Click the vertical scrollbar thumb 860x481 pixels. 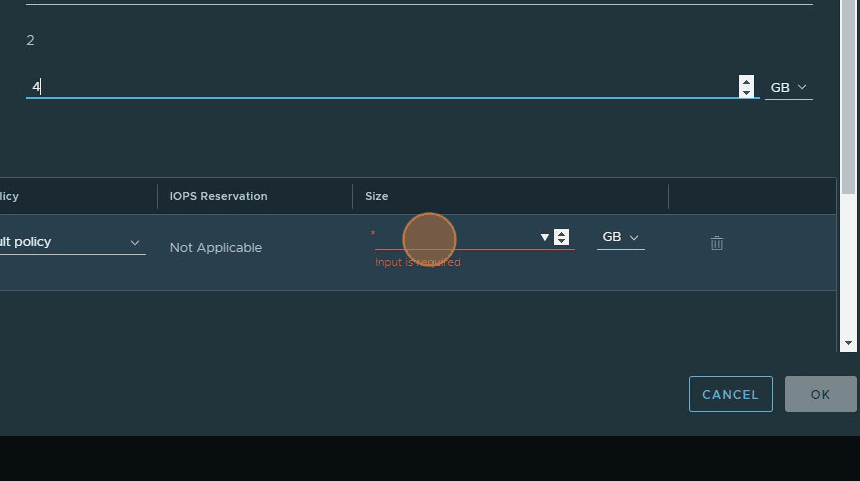[848, 97]
